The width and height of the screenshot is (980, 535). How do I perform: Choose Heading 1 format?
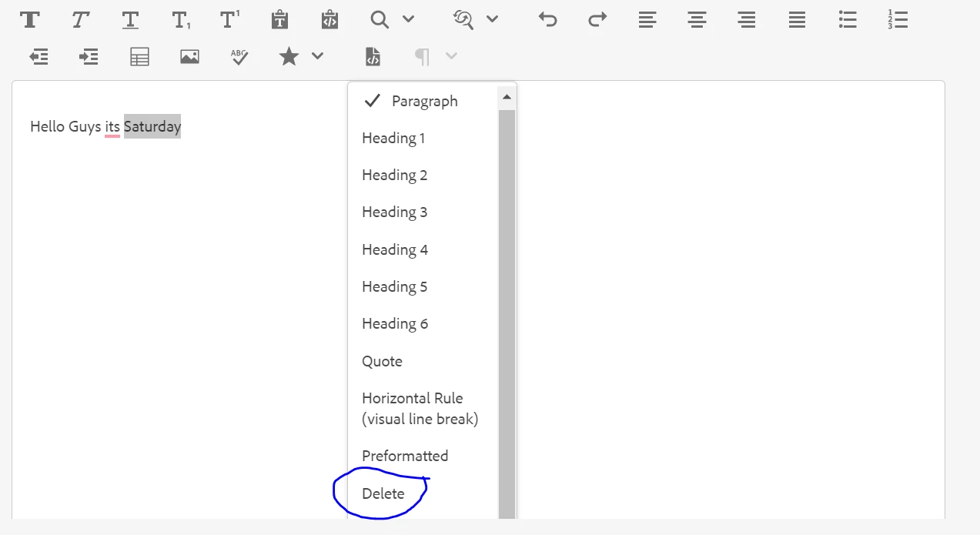pyautogui.click(x=423, y=138)
